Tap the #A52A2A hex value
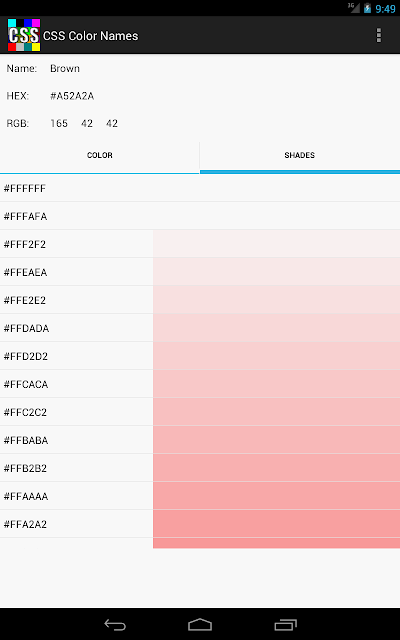 click(x=72, y=96)
